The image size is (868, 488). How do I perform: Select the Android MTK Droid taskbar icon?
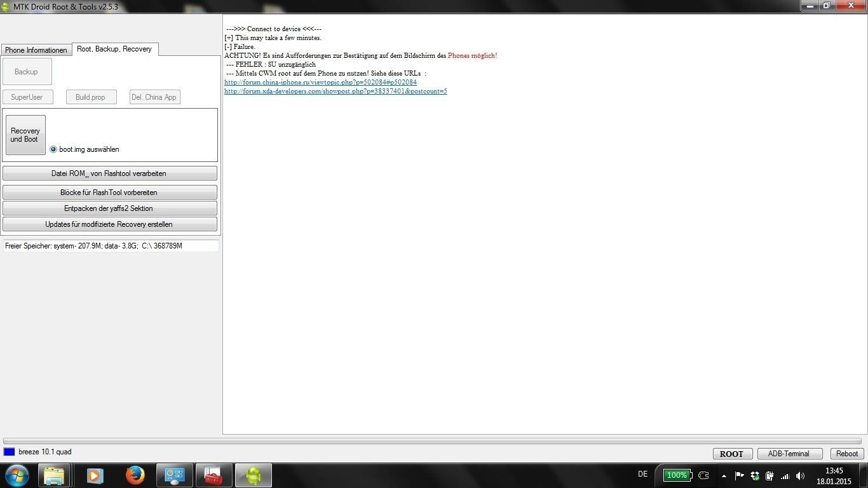pos(254,475)
